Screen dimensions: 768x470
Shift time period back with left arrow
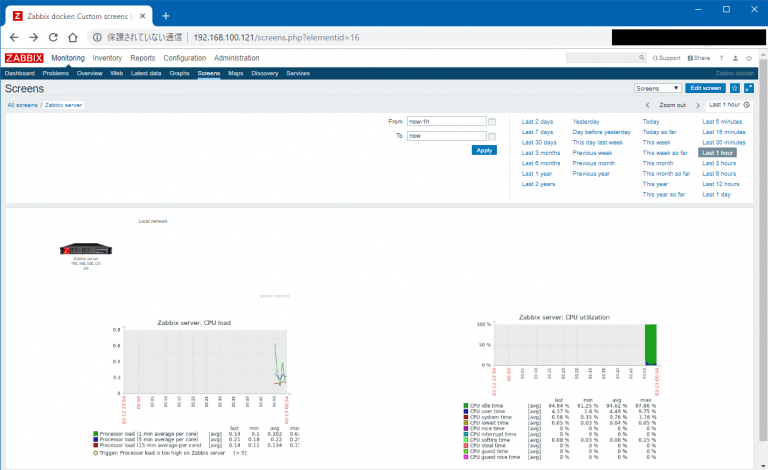pyautogui.click(x=648, y=105)
